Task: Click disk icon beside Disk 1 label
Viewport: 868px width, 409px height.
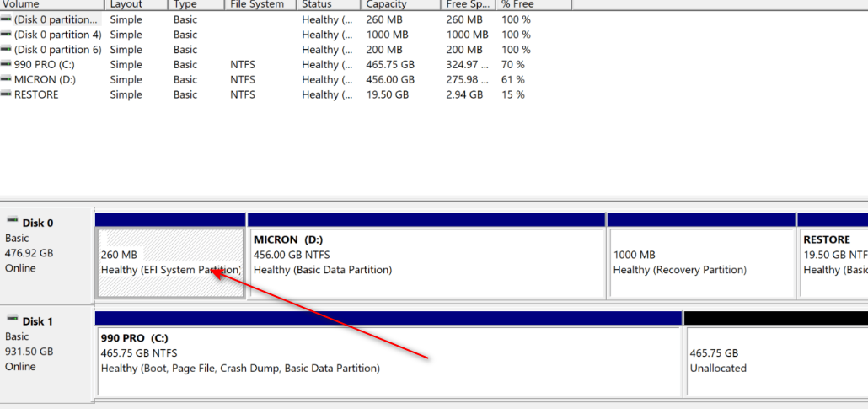Action: [12, 319]
